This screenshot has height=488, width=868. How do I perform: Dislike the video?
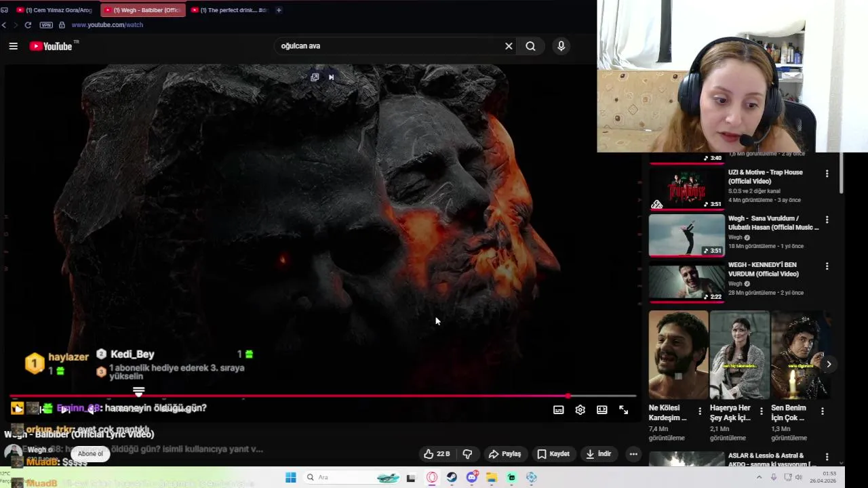click(x=467, y=454)
